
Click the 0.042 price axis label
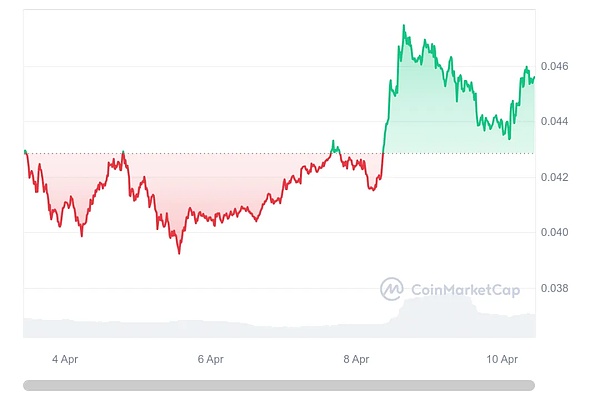557,177
